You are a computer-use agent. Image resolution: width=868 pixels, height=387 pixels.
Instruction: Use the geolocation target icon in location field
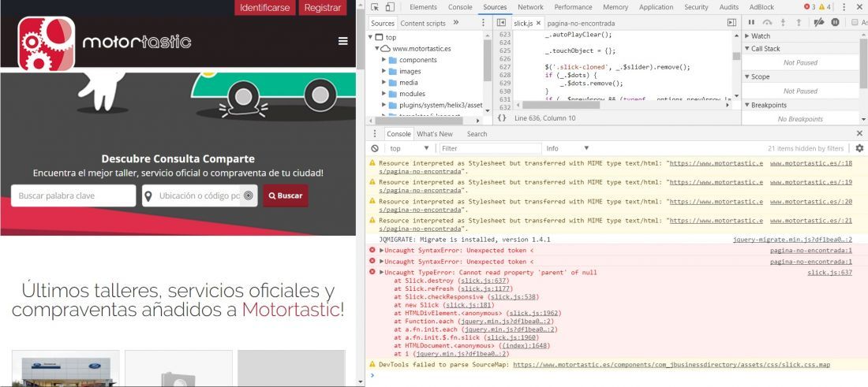click(x=249, y=195)
